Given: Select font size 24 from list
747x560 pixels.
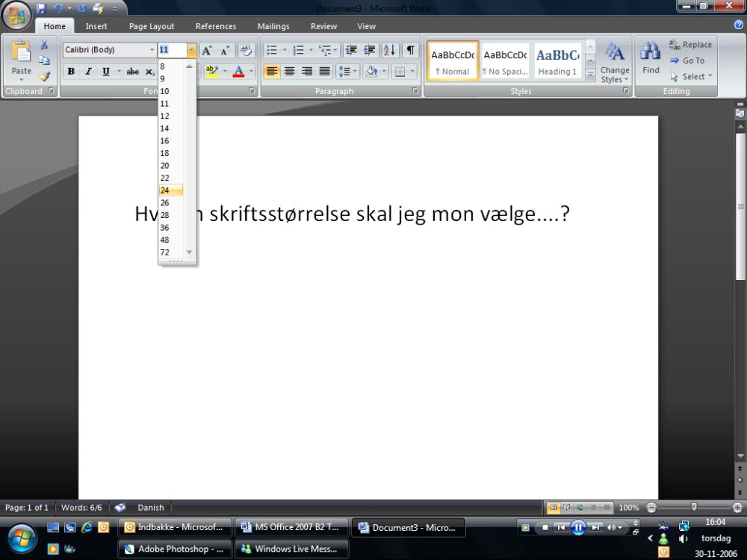Looking at the screenshot, I should pos(170,190).
